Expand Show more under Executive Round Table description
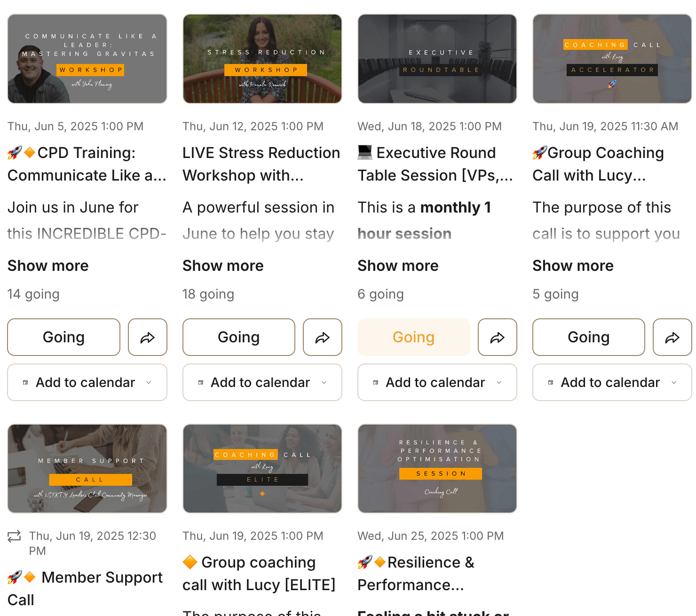The width and height of the screenshot is (696, 616). click(398, 266)
